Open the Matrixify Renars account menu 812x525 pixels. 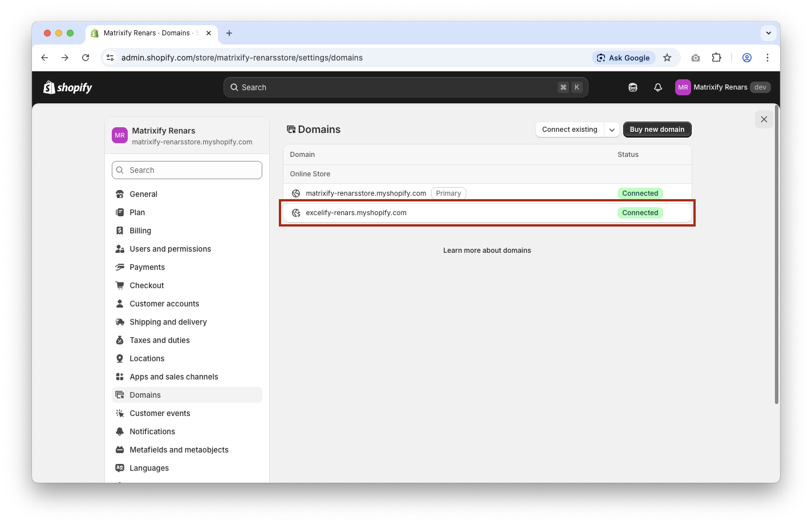tap(722, 87)
